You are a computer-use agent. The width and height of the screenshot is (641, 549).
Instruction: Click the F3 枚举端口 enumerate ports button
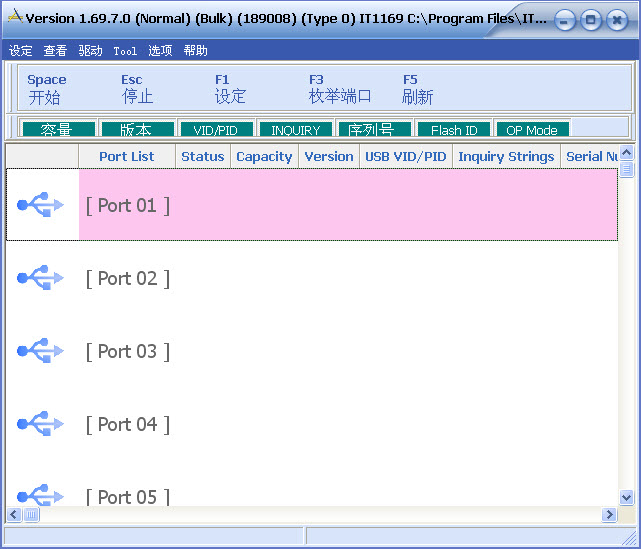(339, 89)
